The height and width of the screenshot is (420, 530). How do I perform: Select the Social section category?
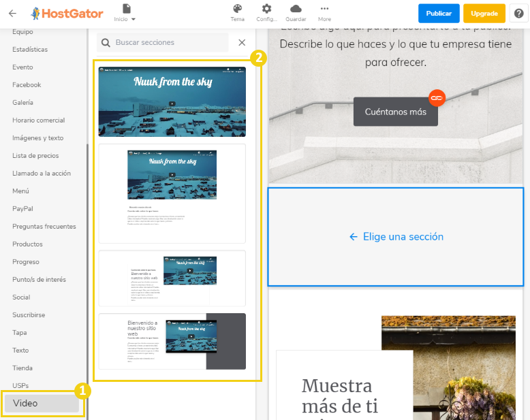coord(21,297)
